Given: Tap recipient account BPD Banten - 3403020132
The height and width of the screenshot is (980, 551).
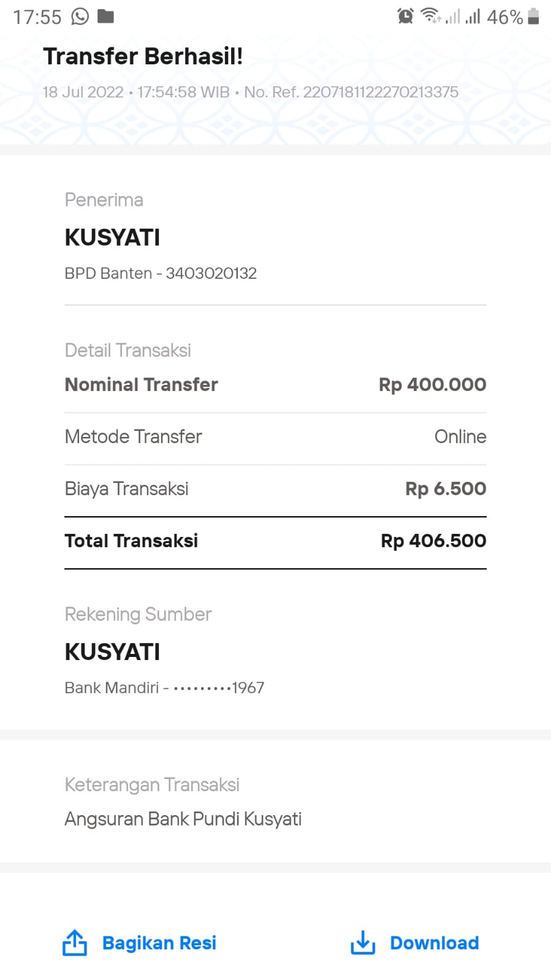Looking at the screenshot, I should point(161,273).
